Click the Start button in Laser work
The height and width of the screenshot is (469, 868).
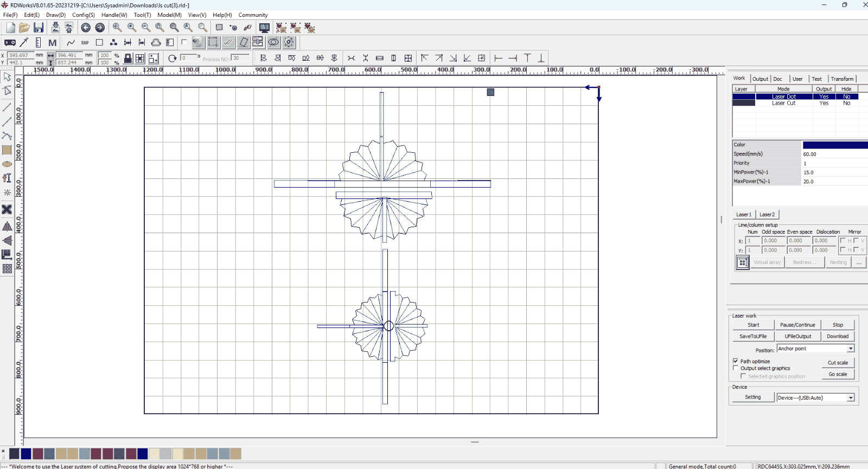(x=753, y=325)
